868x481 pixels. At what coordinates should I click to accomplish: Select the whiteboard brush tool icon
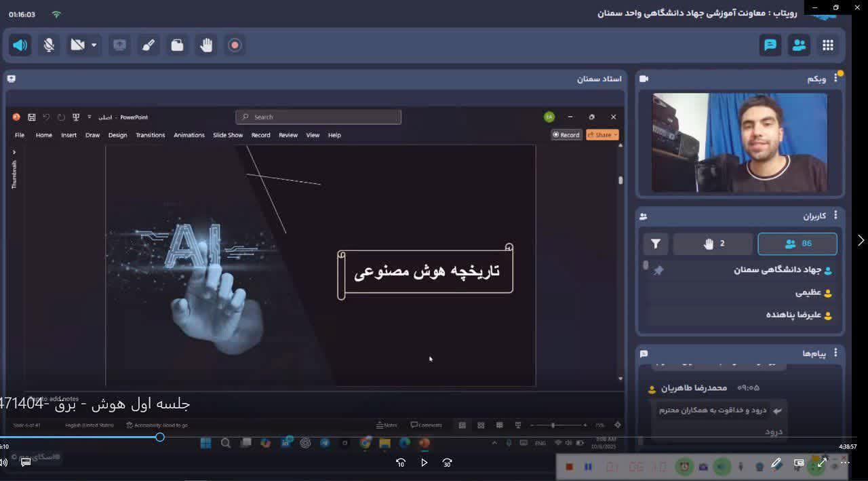pyautogui.click(x=149, y=45)
